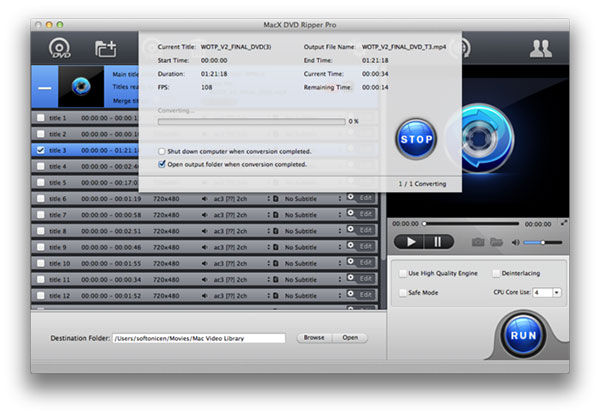Click the Edit icon on title 11 row
The width and height of the screenshot is (600, 416).
[360, 278]
